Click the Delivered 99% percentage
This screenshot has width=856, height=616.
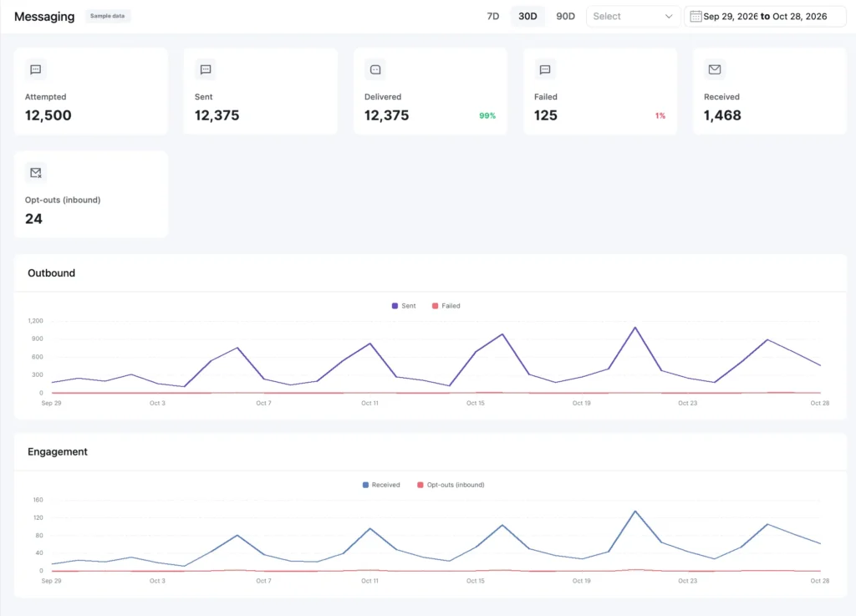pyautogui.click(x=487, y=115)
